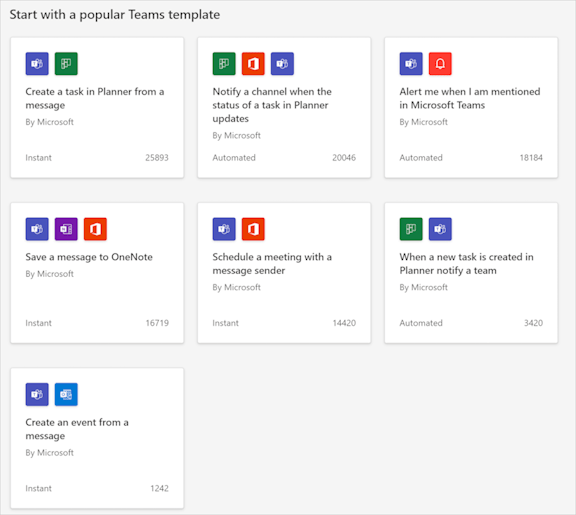
Task: Open the 'Save a message to OneNote' template
Action: (89, 257)
